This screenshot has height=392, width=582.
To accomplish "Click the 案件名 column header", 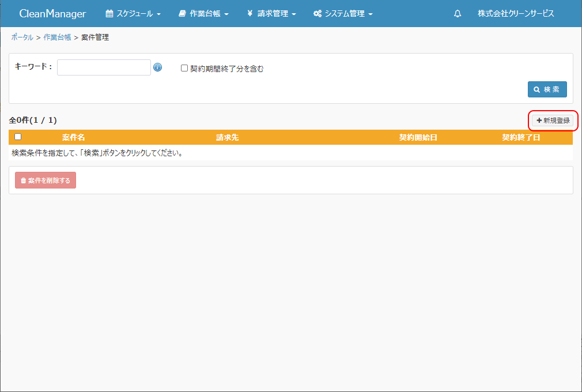I will pos(73,137).
